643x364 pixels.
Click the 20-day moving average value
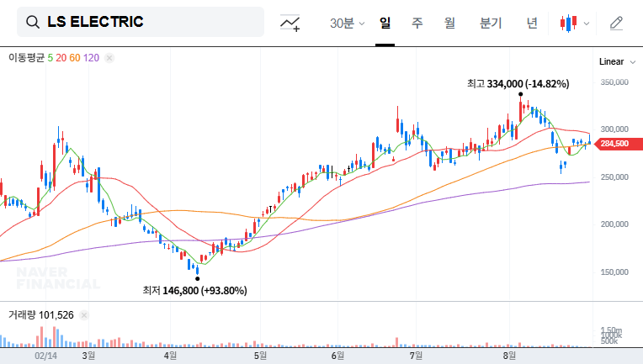point(61,58)
